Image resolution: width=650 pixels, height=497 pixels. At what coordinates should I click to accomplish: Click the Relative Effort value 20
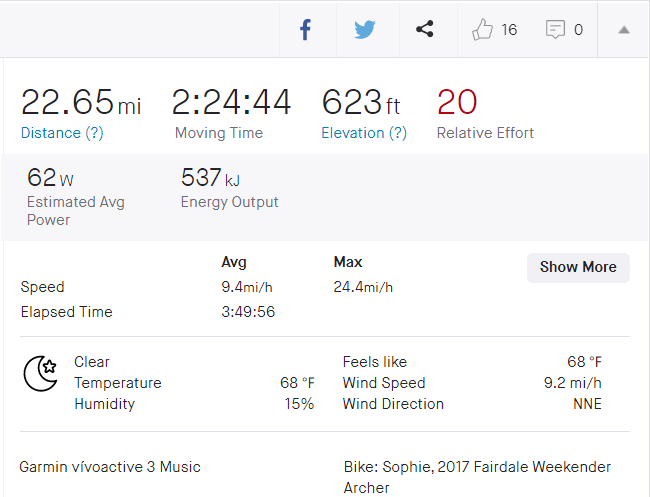tap(457, 102)
